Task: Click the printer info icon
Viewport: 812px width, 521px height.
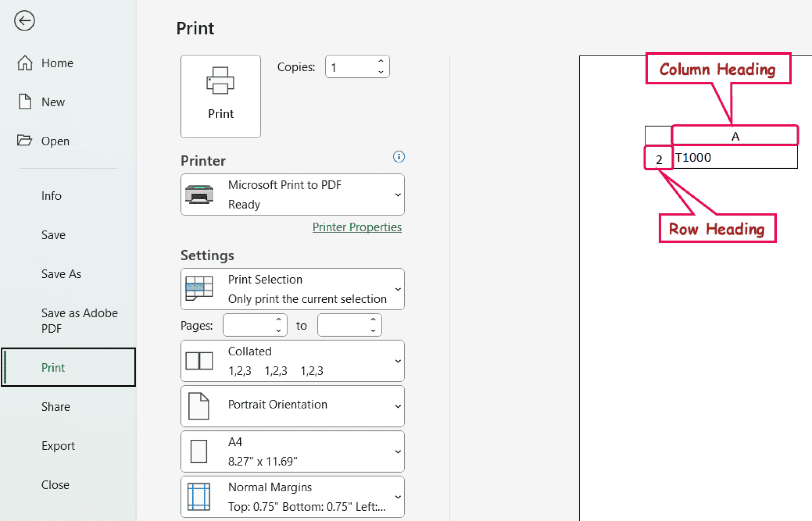Action: [399, 157]
